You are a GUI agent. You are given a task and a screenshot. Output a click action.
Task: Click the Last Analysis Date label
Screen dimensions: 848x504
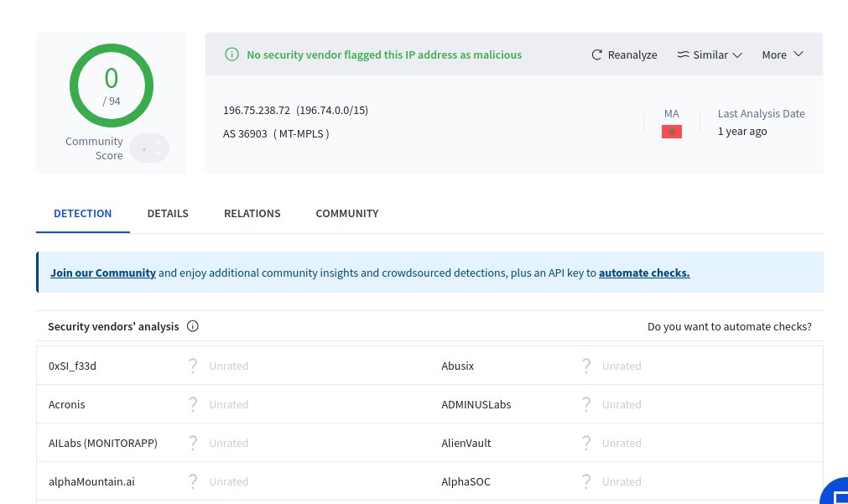click(761, 113)
